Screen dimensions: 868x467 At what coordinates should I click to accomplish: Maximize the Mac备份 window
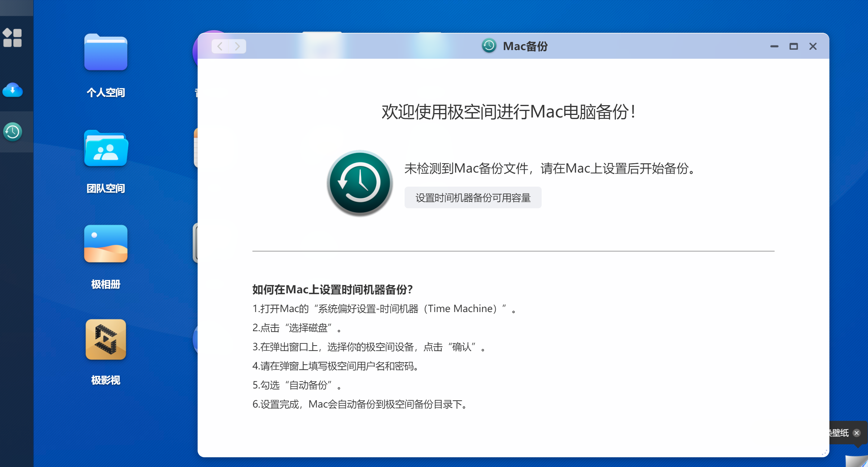click(793, 46)
